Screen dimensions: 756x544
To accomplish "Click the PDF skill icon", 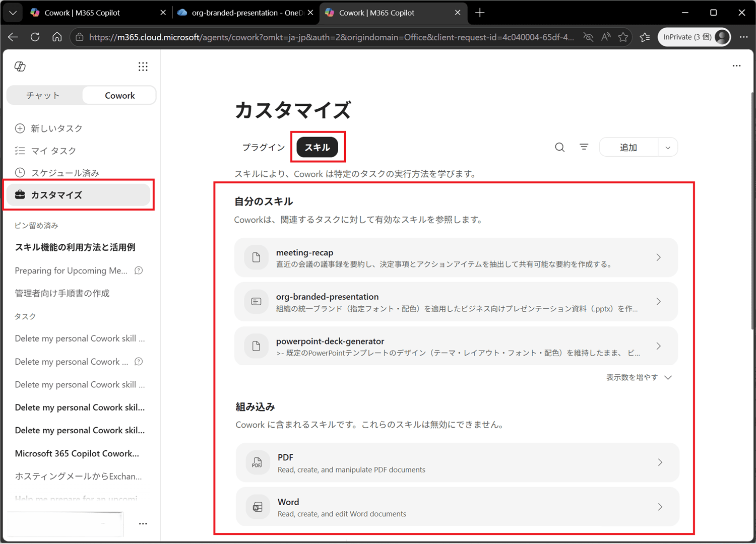I will pyautogui.click(x=257, y=462).
